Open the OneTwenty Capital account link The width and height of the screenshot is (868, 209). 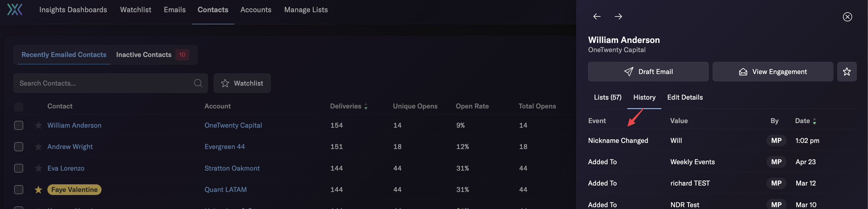233,125
